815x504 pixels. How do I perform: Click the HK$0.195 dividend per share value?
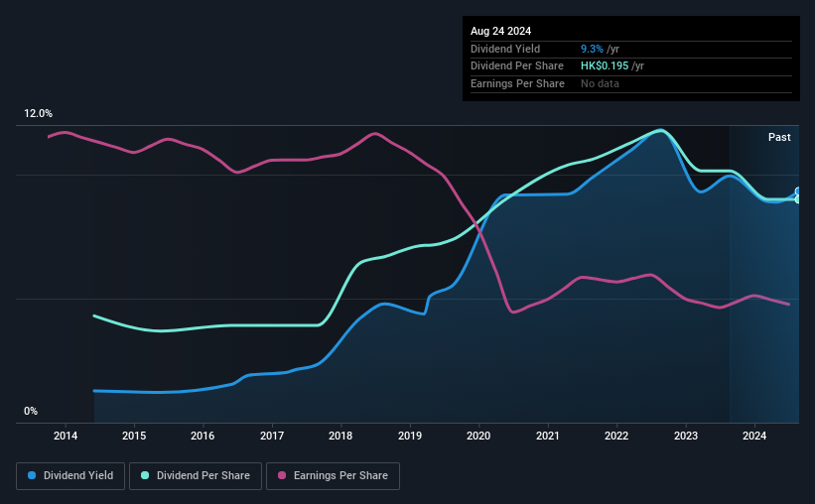605,66
